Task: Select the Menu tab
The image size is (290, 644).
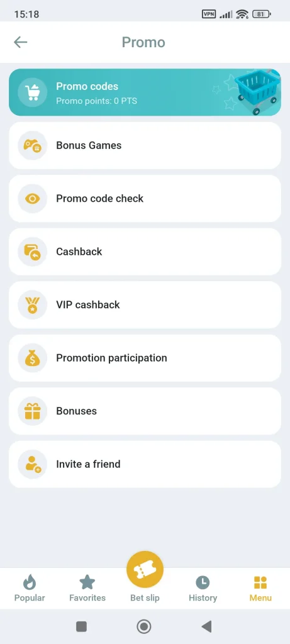Action: point(260,588)
